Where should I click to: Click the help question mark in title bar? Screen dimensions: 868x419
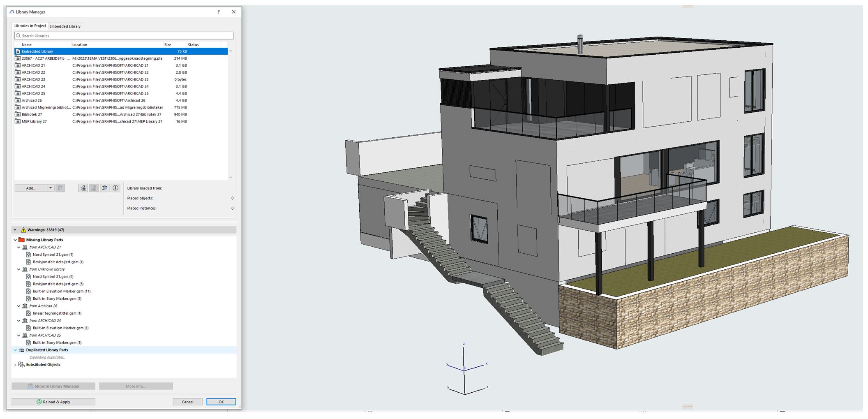(x=218, y=12)
